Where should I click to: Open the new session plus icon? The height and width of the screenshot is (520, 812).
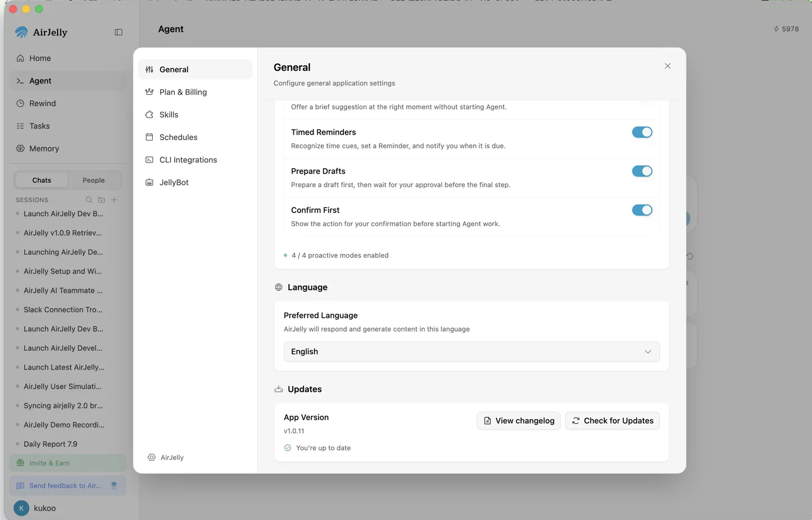click(114, 200)
